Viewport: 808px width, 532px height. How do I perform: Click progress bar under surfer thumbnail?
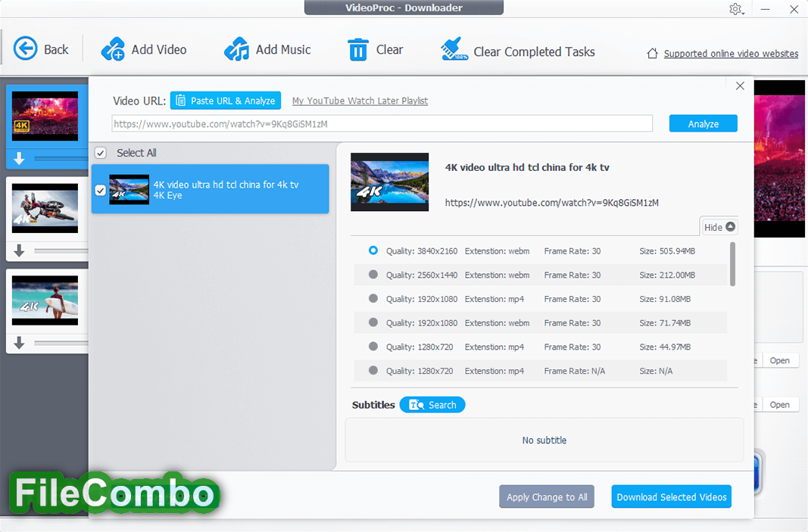[x=61, y=343]
